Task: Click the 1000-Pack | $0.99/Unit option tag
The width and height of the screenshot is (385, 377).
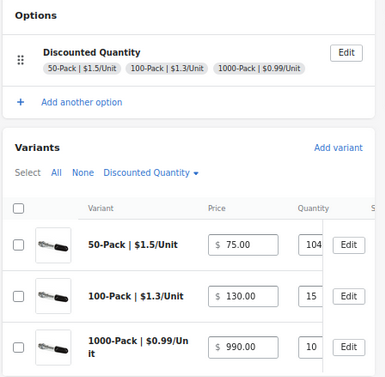Action: coord(259,68)
